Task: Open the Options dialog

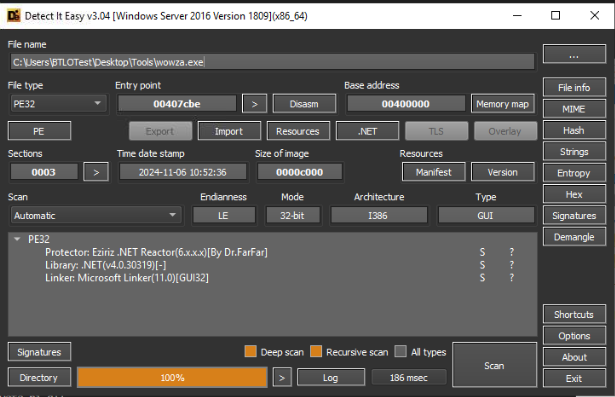Action: [574, 336]
